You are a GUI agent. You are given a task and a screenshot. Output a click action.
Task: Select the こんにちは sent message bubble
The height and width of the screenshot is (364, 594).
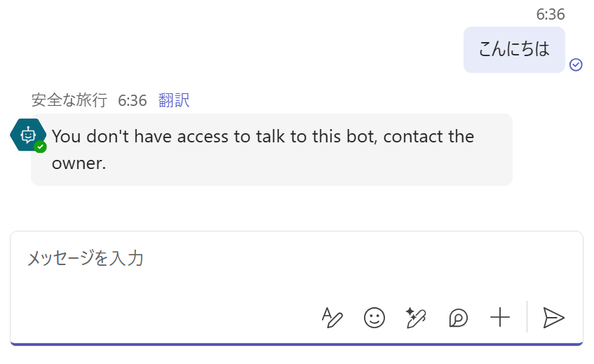click(x=514, y=50)
